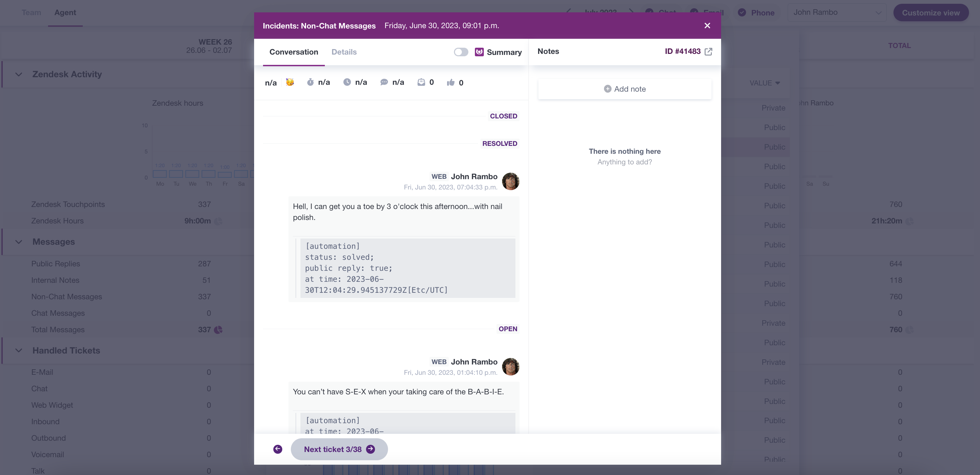980x475 pixels.
Task: Click the Internal Notes row label
Action: pos(55,280)
